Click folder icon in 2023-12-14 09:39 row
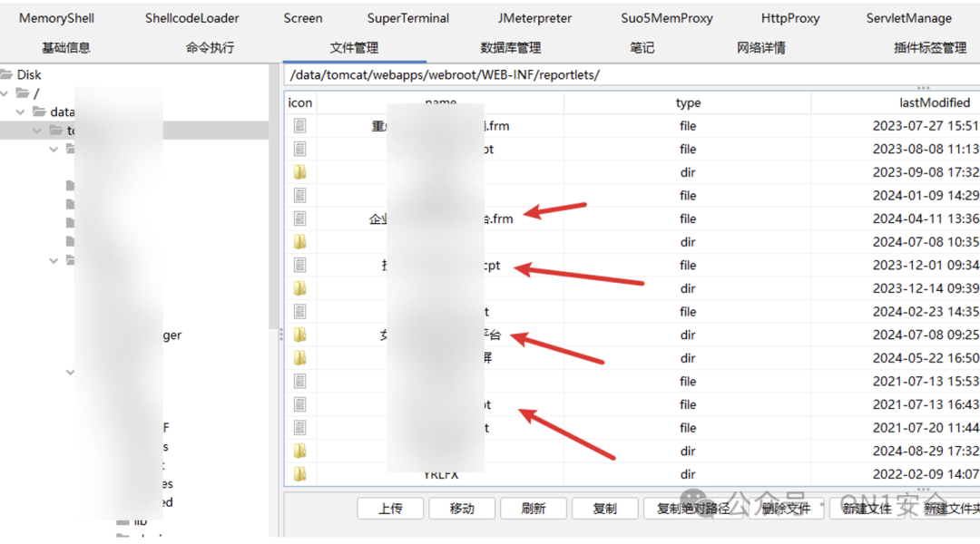Viewport: 980px width, 544px height. coord(300,288)
